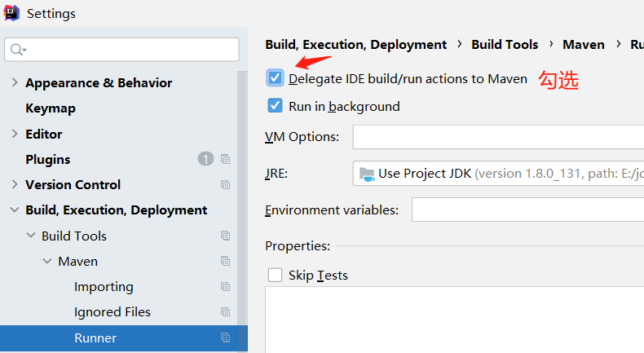Uncheck Run in background option

tap(276, 106)
